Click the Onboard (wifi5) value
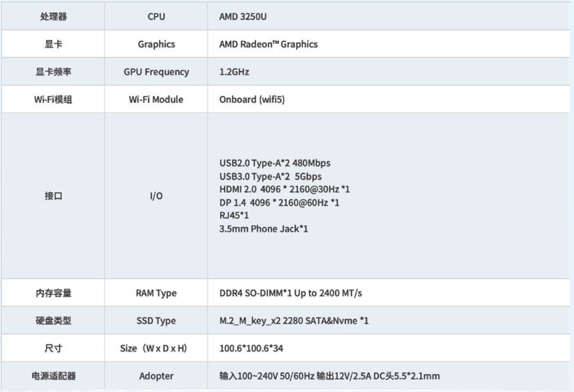 (252, 99)
